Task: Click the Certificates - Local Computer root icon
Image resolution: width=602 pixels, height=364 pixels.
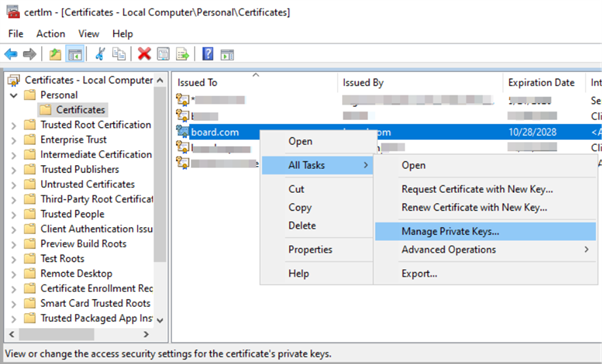Action: coord(13,80)
